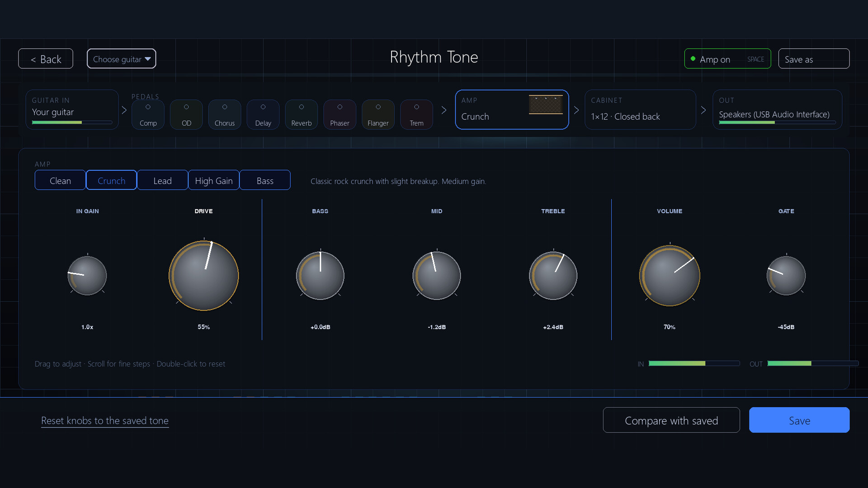Select the Lead amp tab

tap(162, 180)
